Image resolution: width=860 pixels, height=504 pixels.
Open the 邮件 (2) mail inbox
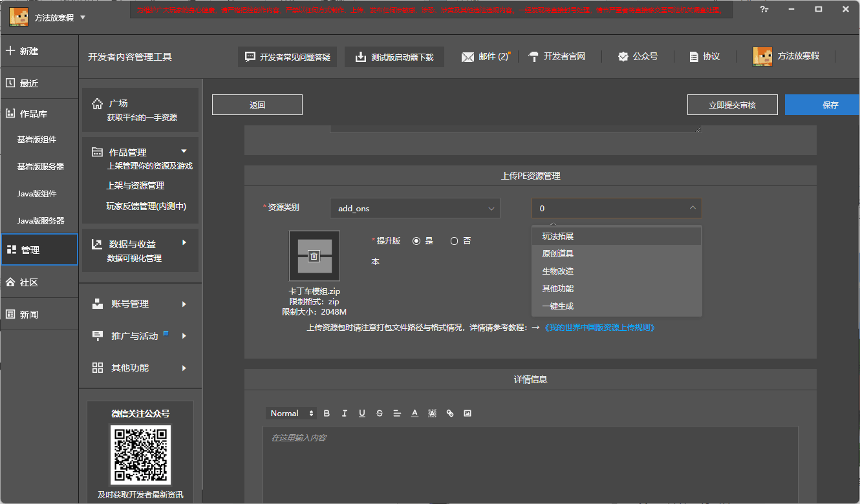486,57
